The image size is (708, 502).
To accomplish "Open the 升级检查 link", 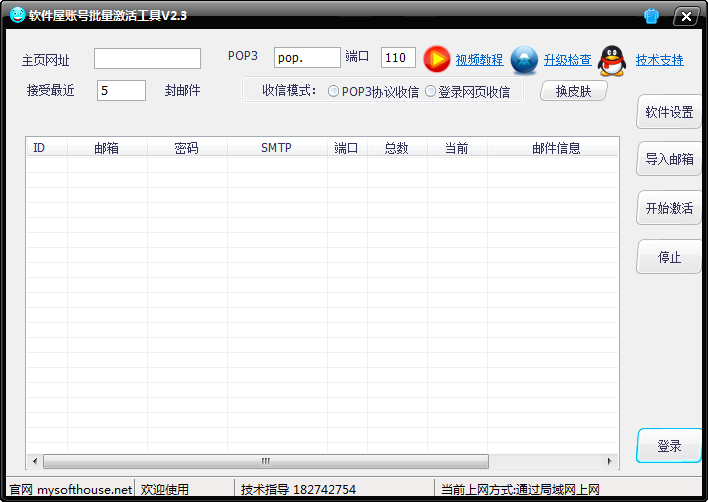I will (567, 60).
